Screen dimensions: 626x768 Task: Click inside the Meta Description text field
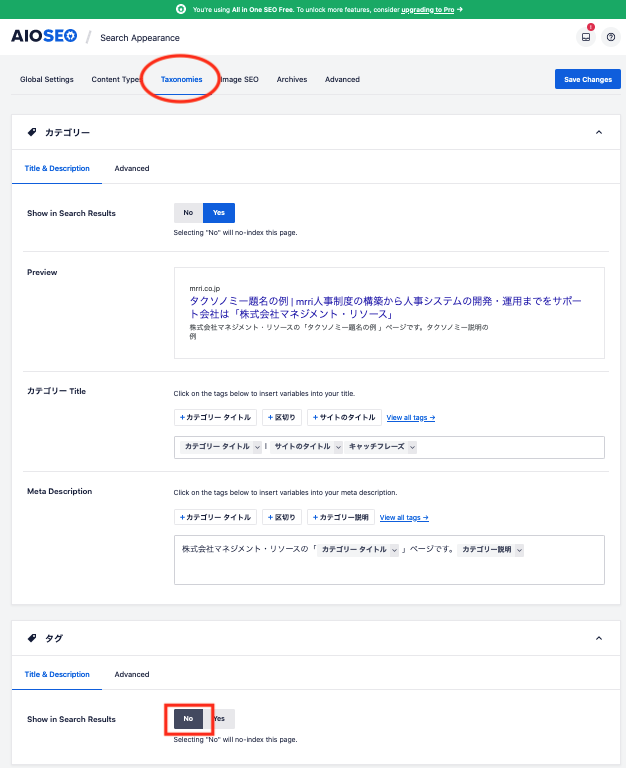click(x=388, y=570)
